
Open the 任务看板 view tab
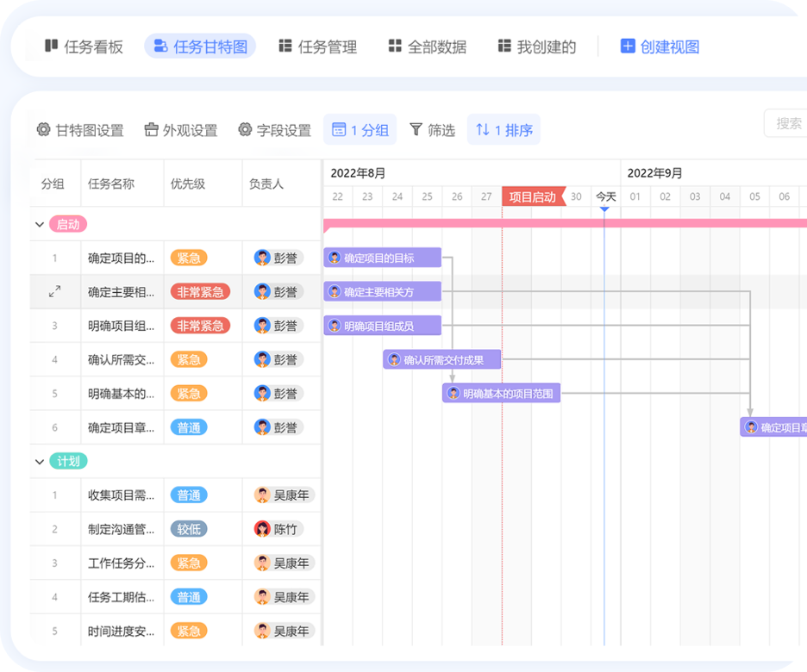[84, 47]
